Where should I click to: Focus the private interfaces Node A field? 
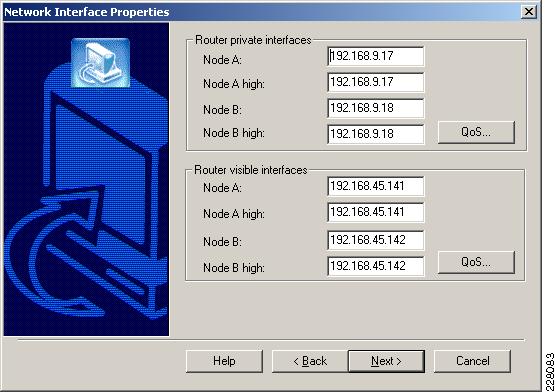click(x=376, y=56)
